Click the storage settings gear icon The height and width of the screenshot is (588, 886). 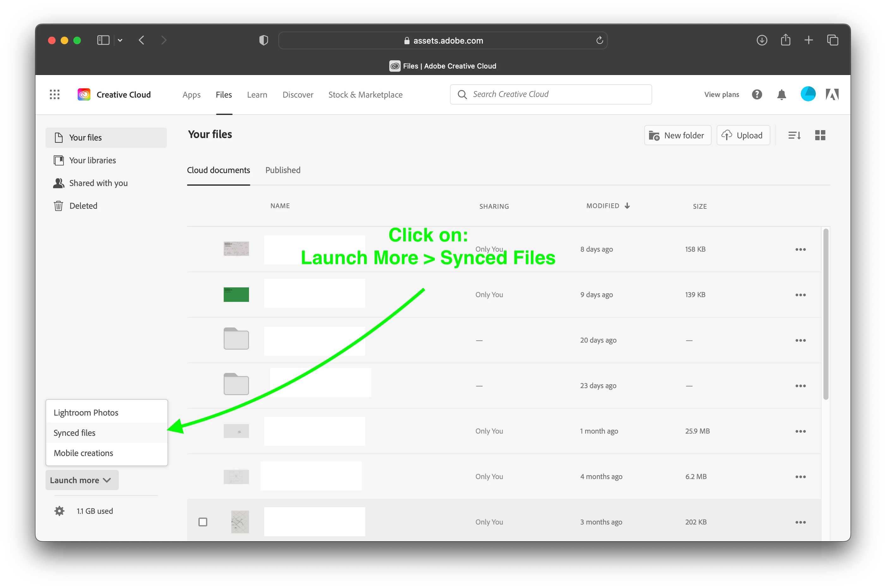[59, 511]
